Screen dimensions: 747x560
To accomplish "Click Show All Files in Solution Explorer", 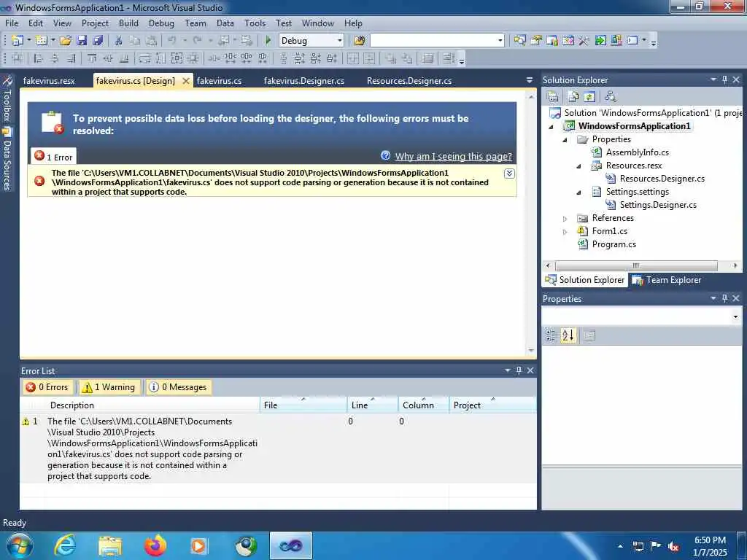I will point(573,97).
